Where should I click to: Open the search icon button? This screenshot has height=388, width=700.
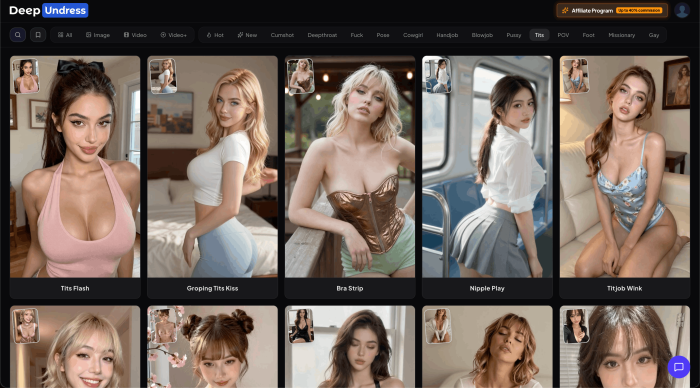point(18,35)
